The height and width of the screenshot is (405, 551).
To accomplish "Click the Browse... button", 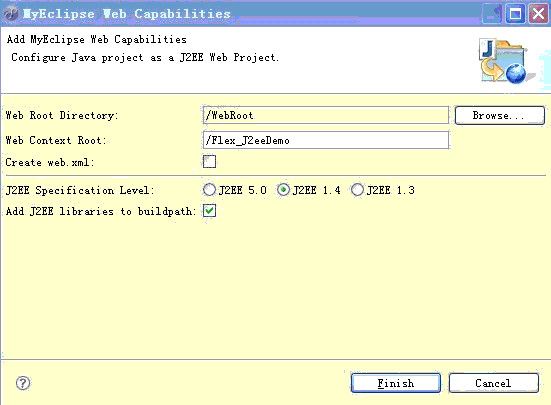I will (500, 115).
